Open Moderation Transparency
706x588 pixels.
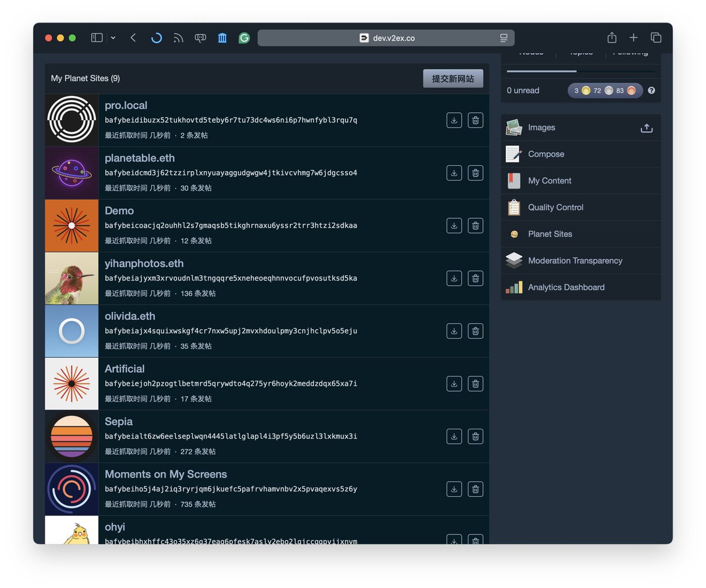pyautogui.click(x=581, y=260)
